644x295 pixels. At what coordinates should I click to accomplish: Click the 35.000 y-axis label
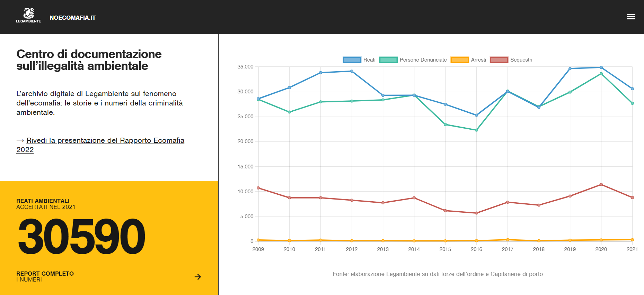tap(245, 67)
